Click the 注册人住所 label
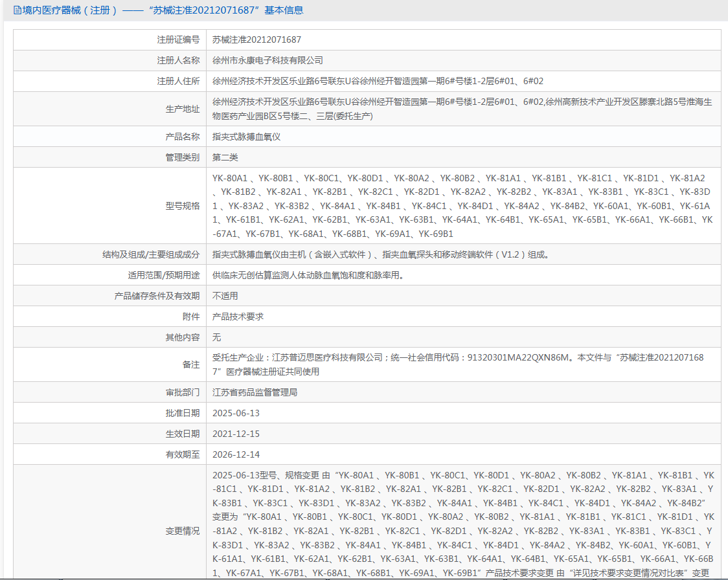 point(178,81)
